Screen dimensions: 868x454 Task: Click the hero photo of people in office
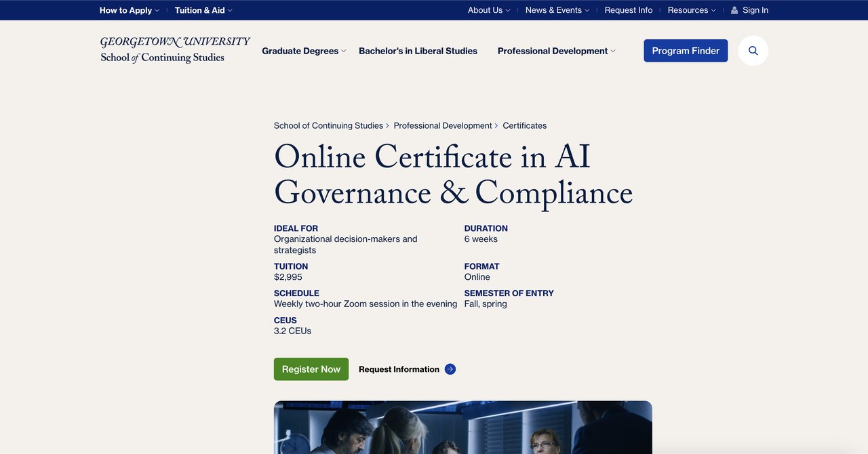coord(463,428)
